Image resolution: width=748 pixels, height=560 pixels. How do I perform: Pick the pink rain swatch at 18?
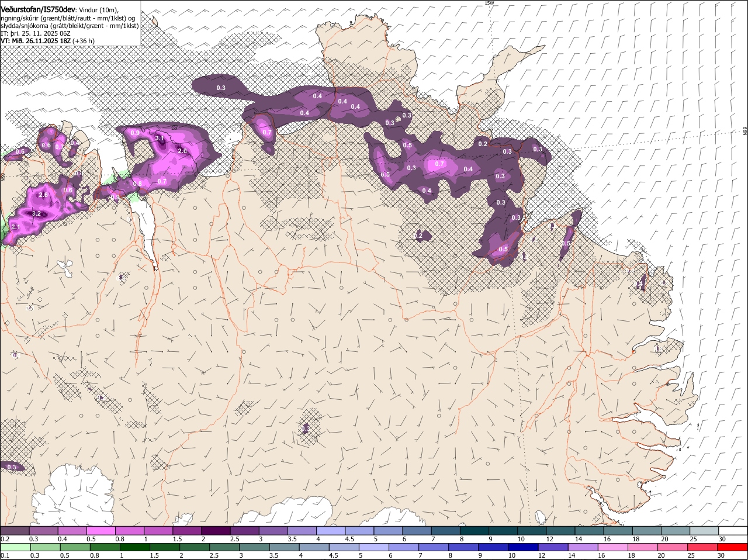(643, 547)
